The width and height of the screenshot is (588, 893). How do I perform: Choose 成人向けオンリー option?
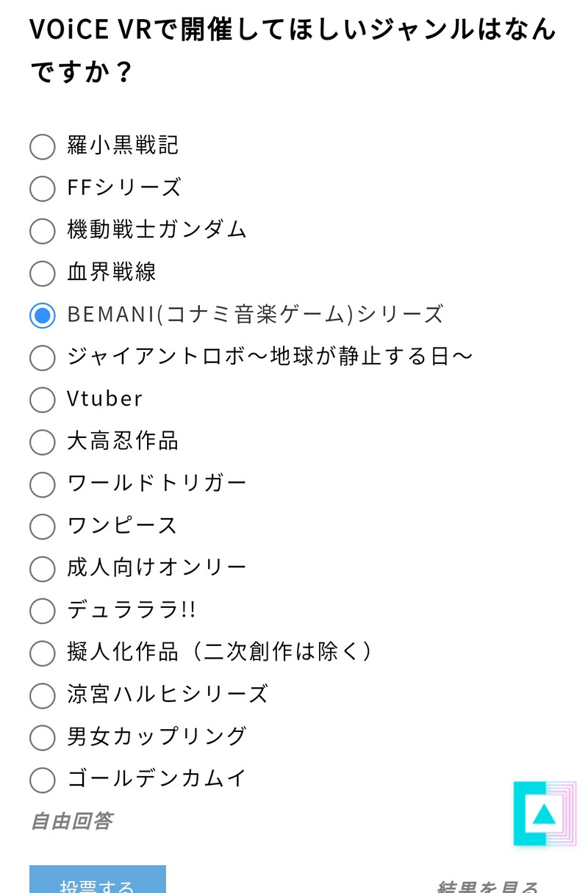43,568
